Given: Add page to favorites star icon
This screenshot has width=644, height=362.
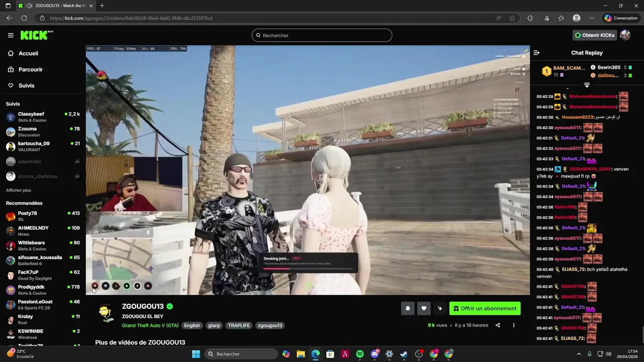Looking at the screenshot, I should pyautogui.click(x=512, y=18).
